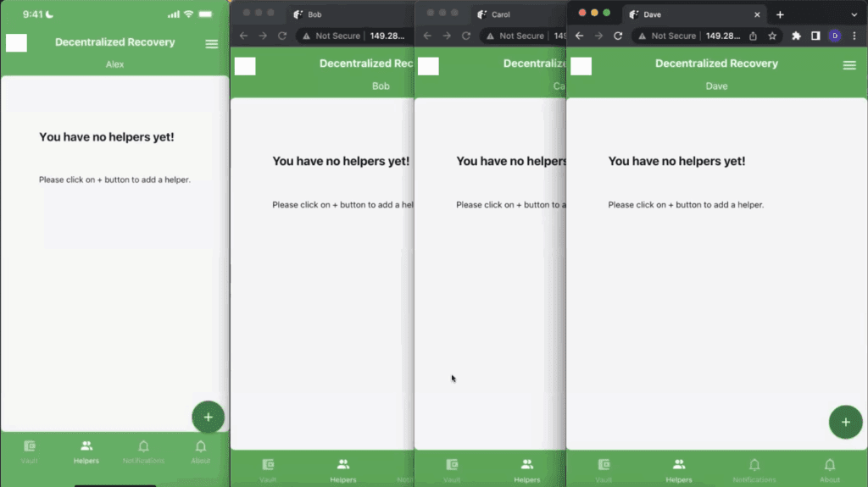Image resolution: width=868 pixels, height=487 pixels.
Task: Expand tab search chevron in Dave's browser
Action: pyautogui.click(x=854, y=14)
